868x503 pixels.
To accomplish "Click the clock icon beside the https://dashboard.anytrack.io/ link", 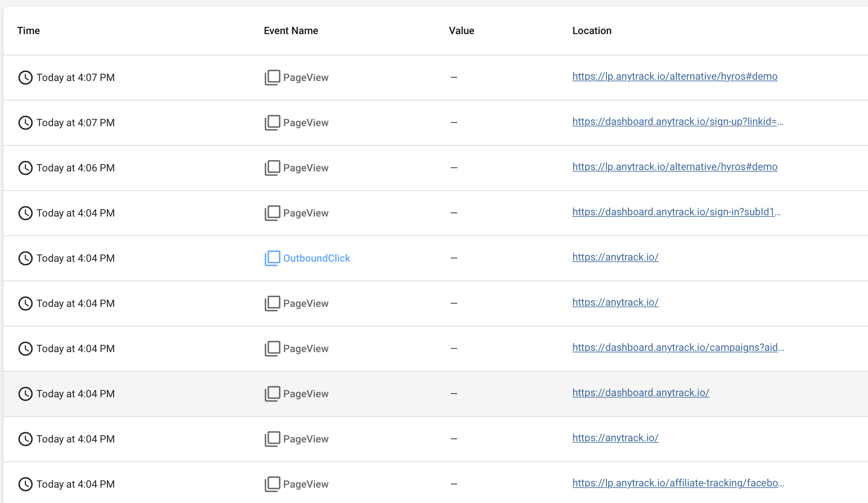I will pyautogui.click(x=26, y=394).
